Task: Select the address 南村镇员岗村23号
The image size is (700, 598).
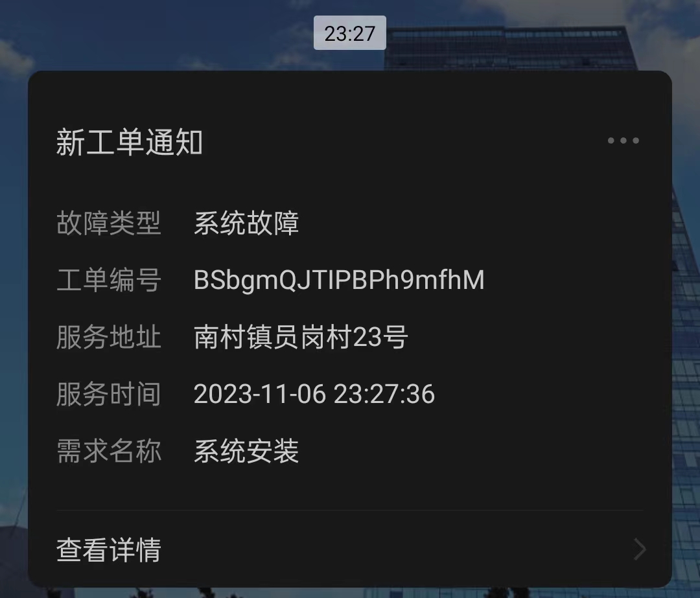Action: point(301,337)
